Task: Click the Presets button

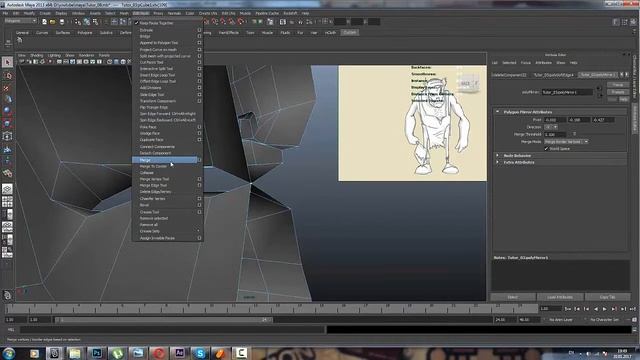Action: click(618, 92)
